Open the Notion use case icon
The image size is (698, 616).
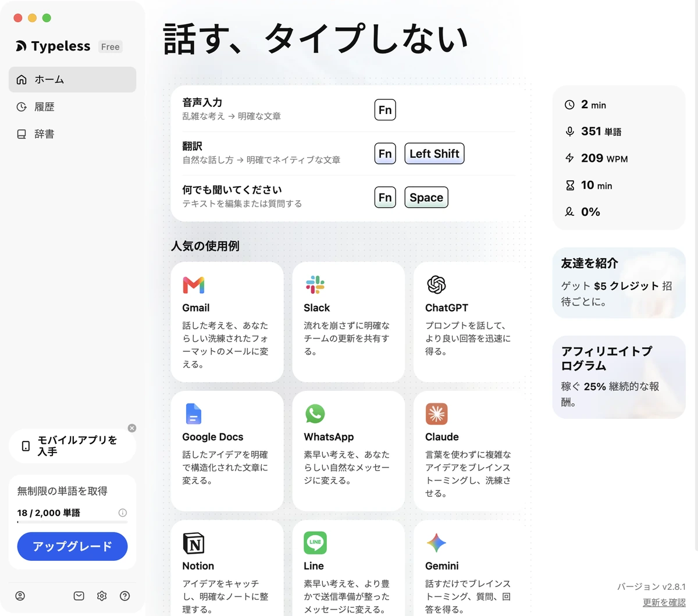(194, 543)
